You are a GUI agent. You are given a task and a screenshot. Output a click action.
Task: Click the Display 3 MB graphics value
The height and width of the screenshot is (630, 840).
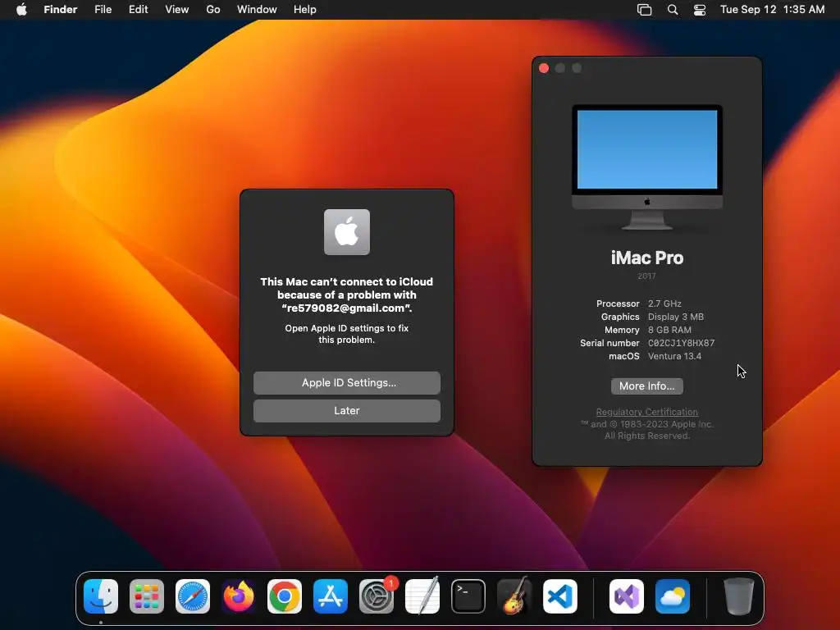(x=676, y=317)
